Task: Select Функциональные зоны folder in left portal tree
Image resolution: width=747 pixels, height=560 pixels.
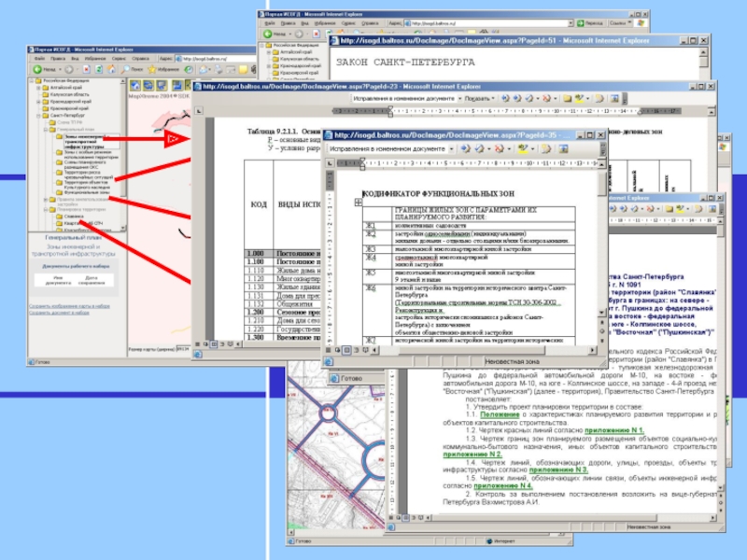Action: click(82, 192)
